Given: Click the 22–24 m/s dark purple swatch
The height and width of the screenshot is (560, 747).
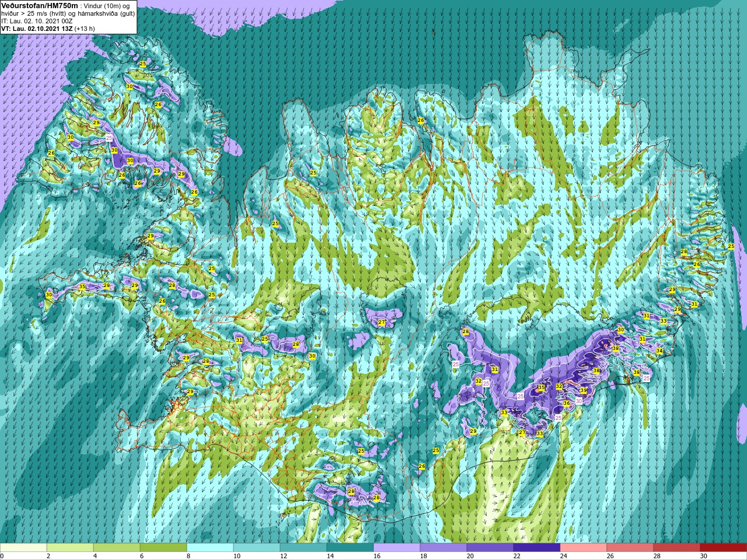Looking at the screenshot, I should (x=537, y=548).
